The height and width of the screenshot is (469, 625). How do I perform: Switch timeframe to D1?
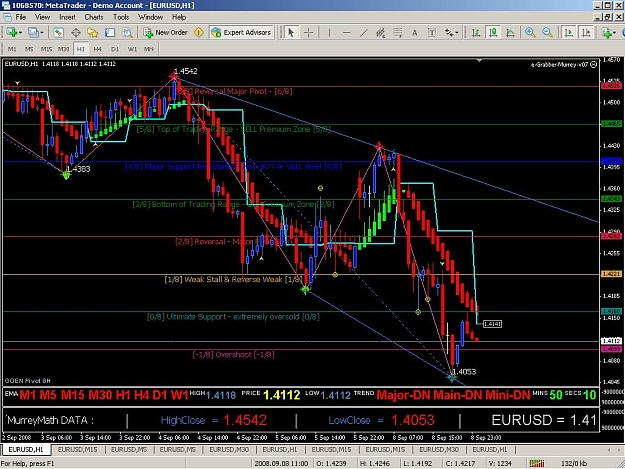coord(115,49)
